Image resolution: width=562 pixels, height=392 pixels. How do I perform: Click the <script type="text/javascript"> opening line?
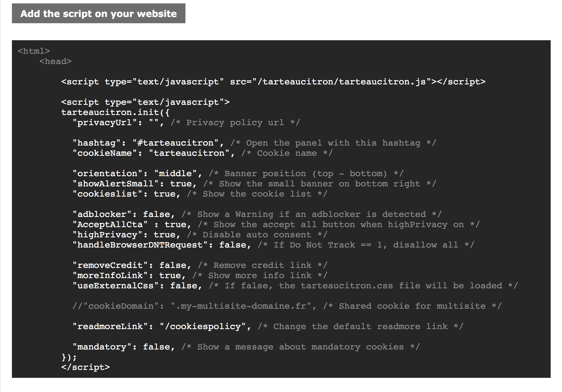coord(145,102)
